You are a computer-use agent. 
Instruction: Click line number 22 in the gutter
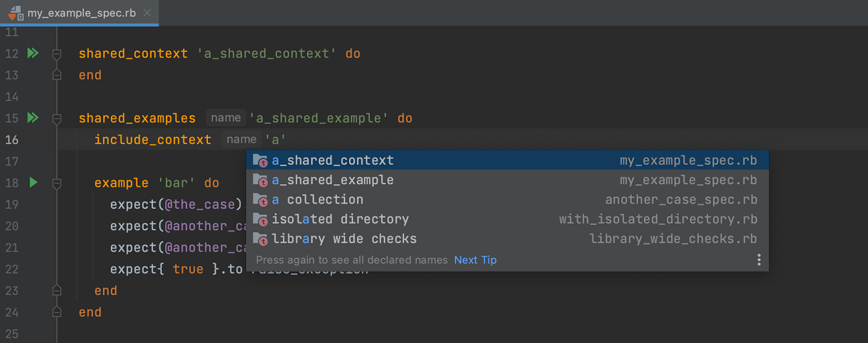(x=12, y=269)
